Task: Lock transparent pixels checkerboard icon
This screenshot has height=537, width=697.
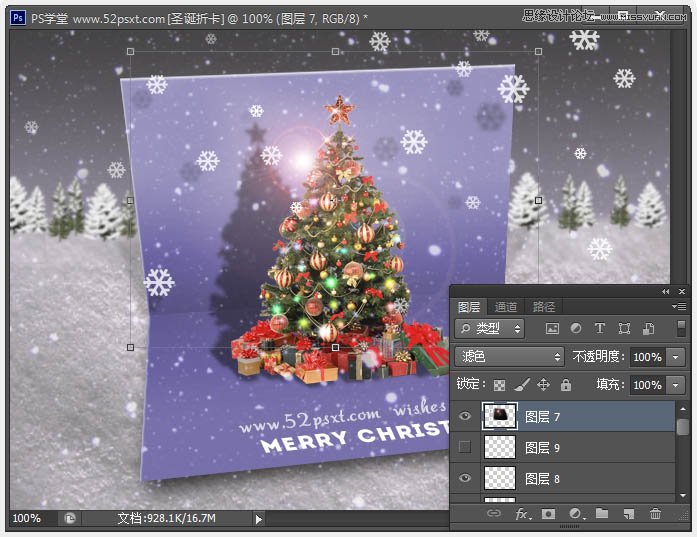Action: (x=499, y=385)
